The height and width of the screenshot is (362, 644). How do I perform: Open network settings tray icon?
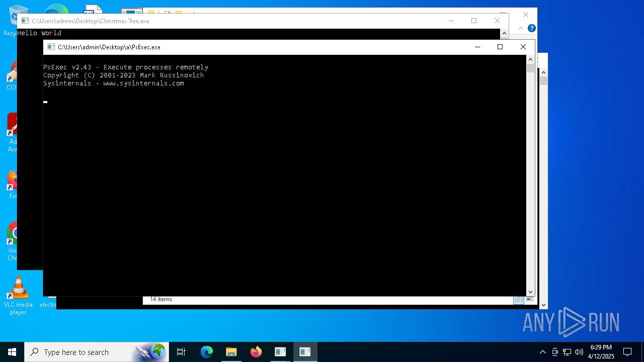[x=567, y=352]
